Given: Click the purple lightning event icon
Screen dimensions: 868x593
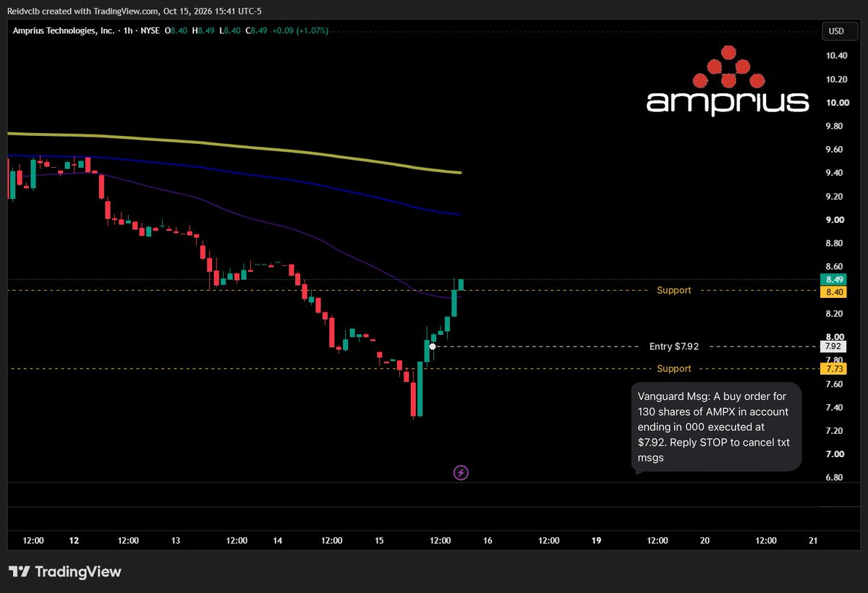Looking at the screenshot, I should coord(461,473).
